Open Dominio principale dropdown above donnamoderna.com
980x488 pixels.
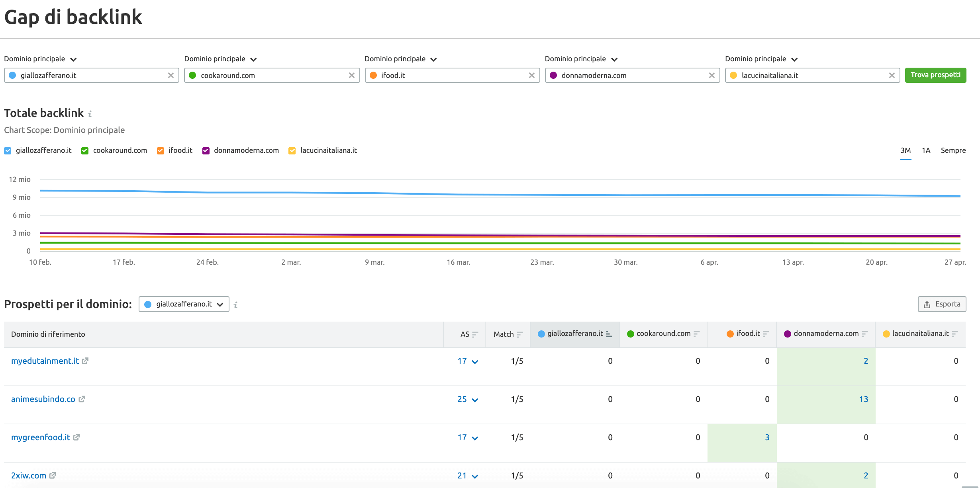point(581,59)
